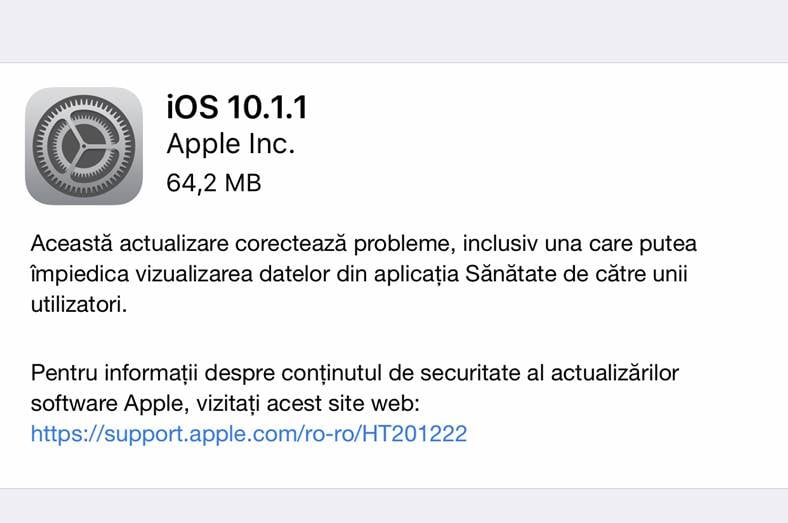Tap the word actualizărilor

pos(615,373)
